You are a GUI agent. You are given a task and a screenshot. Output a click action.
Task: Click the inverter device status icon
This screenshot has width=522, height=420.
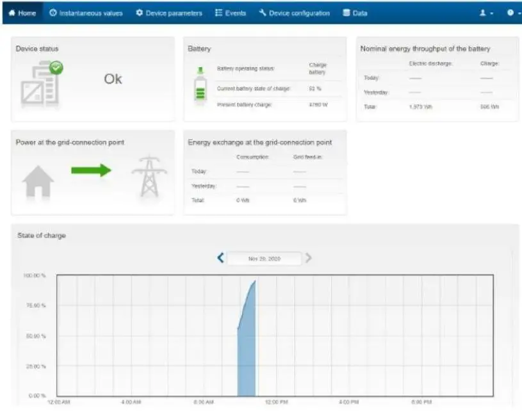(x=39, y=86)
